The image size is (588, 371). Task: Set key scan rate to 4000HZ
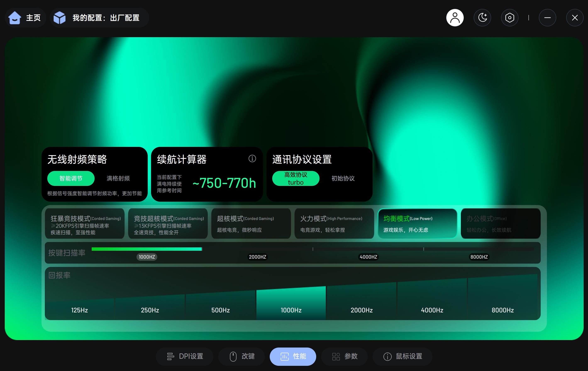368,257
